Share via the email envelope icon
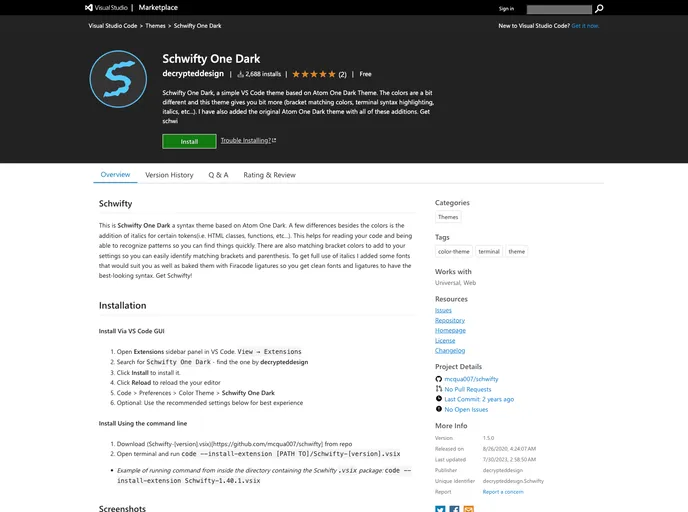This screenshot has height=512, width=688. (x=470, y=509)
